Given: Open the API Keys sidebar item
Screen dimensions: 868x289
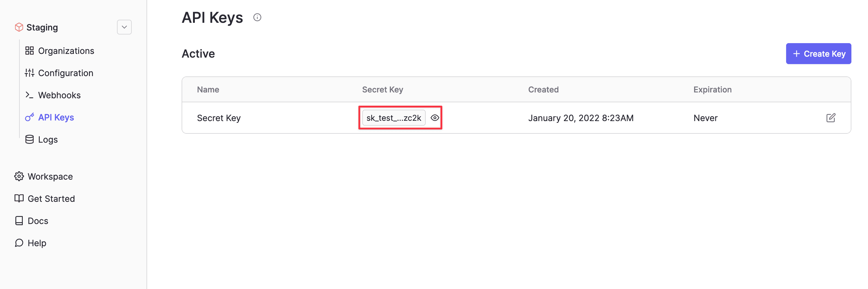Looking at the screenshot, I should click(x=56, y=117).
